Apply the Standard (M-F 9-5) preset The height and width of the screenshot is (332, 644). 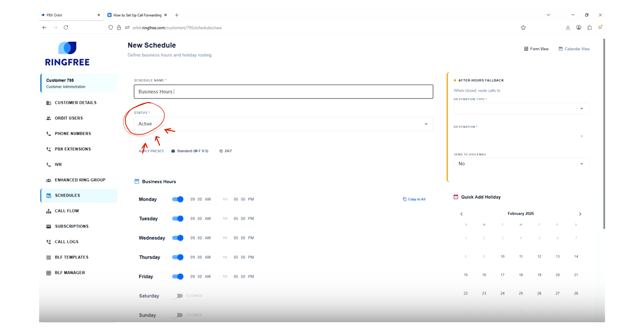(190, 151)
